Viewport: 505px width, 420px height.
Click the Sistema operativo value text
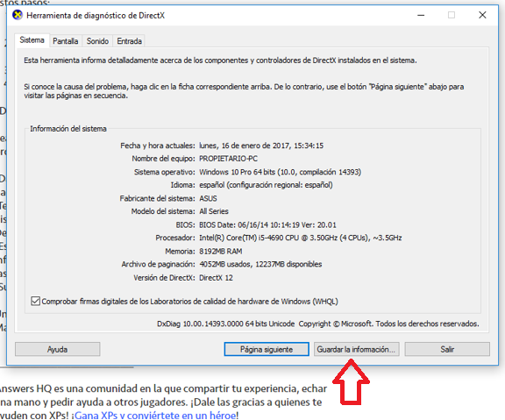[280, 172]
